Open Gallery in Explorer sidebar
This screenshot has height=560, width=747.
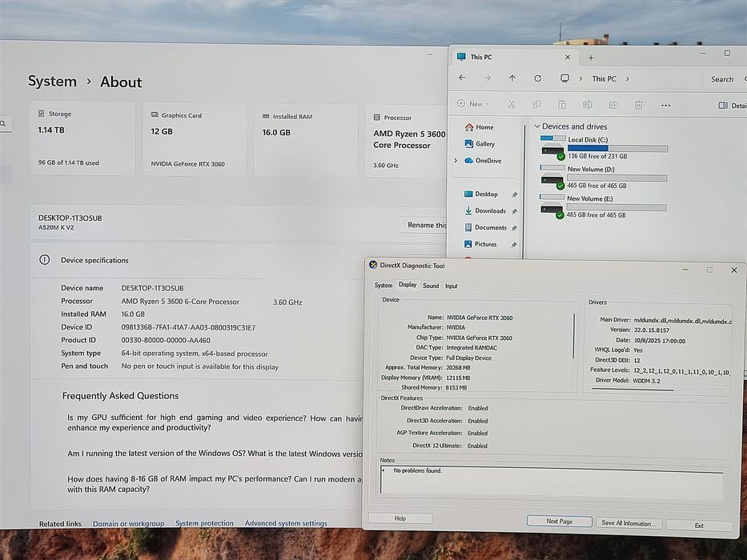[x=480, y=144]
